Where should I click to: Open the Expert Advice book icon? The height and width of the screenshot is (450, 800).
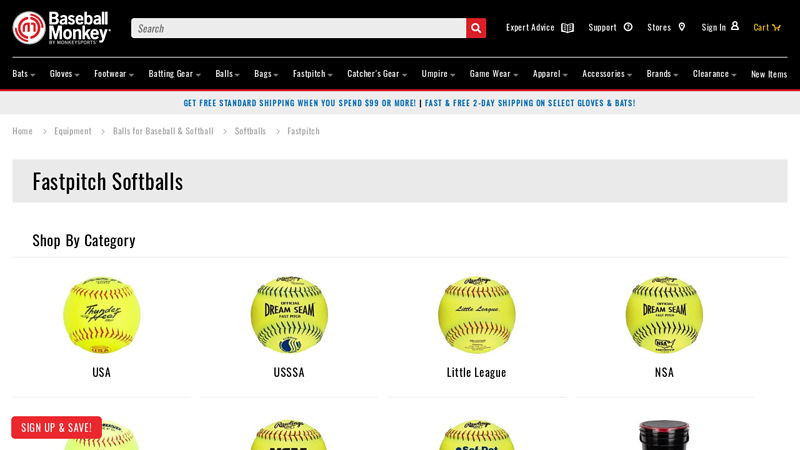point(567,28)
